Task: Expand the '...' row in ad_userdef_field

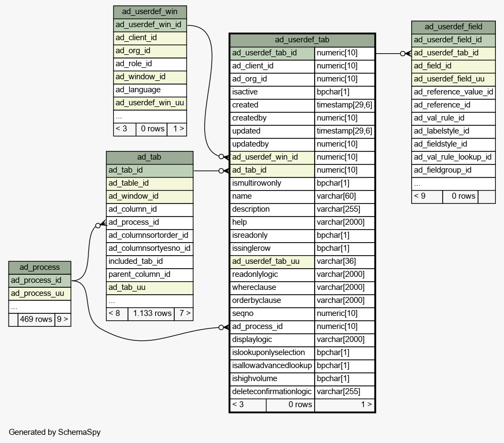Action: click(x=453, y=183)
